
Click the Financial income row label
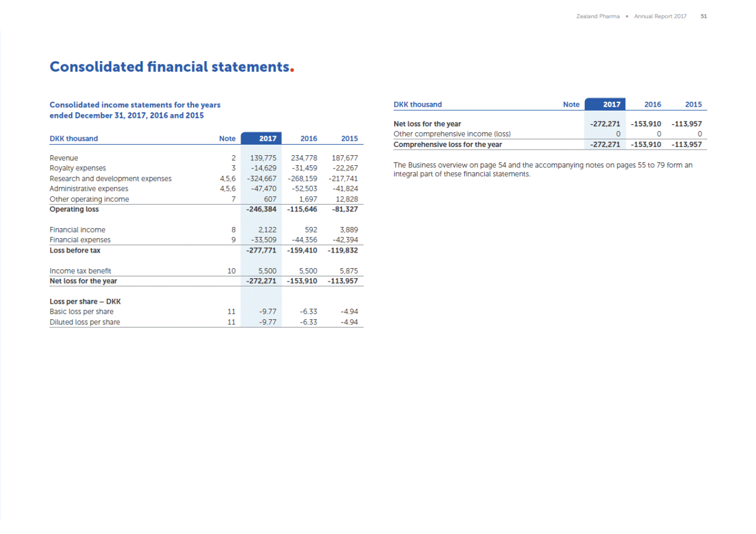pyautogui.click(x=77, y=230)
